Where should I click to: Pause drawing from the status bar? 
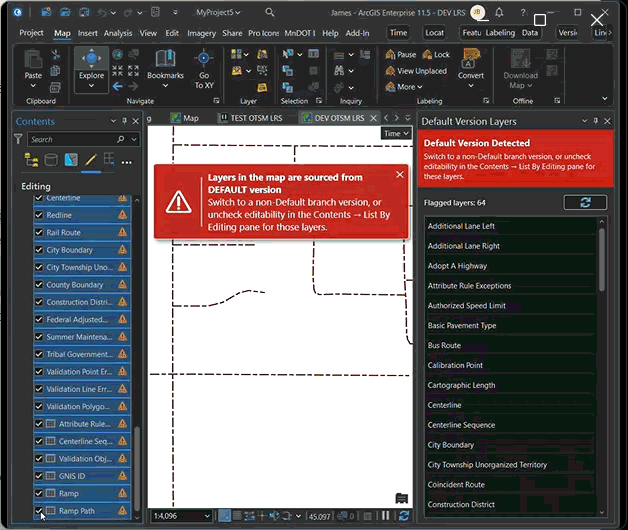pyautogui.click(x=386, y=516)
